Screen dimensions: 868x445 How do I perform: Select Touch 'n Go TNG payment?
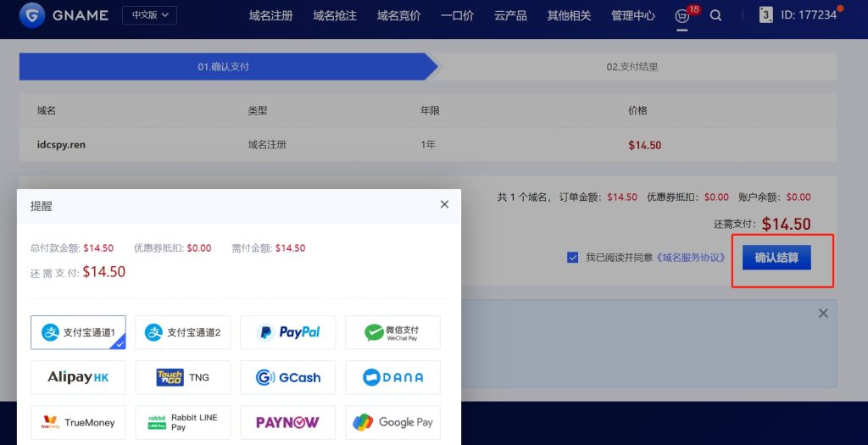pos(183,377)
